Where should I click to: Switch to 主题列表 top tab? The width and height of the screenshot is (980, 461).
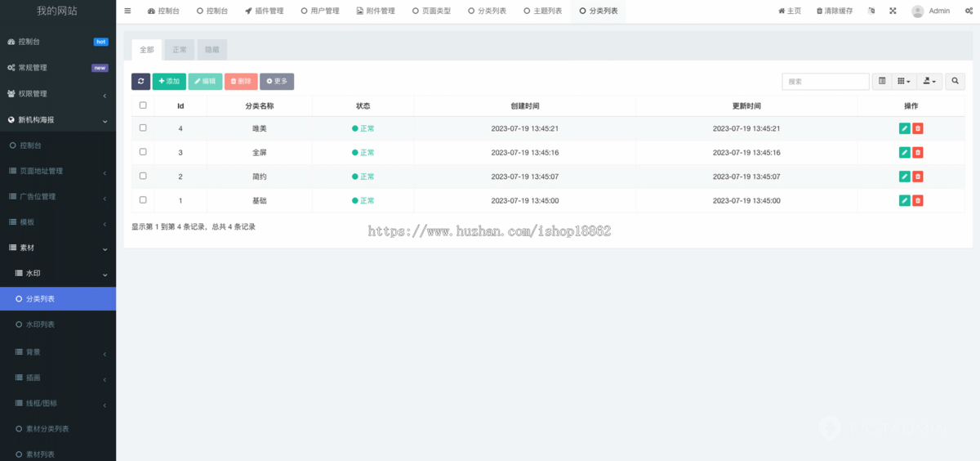point(542,11)
